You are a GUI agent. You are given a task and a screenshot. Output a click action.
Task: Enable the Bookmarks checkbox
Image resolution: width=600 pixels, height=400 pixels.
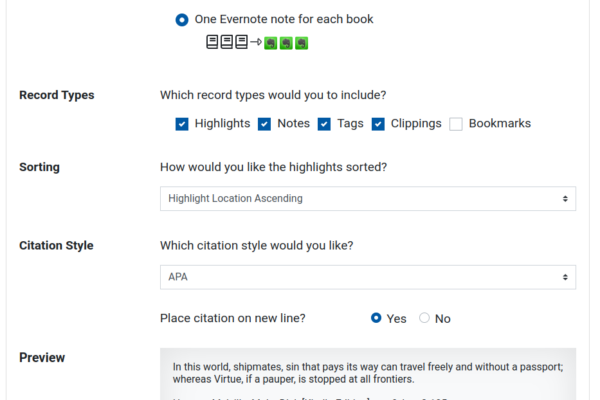(456, 124)
